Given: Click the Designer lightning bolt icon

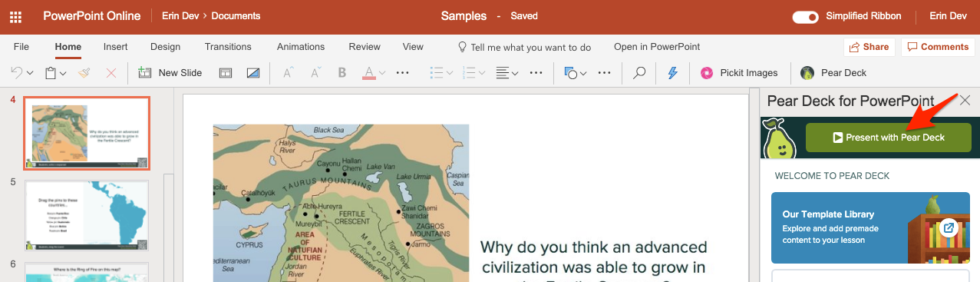Looking at the screenshot, I should [x=673, y=73].
